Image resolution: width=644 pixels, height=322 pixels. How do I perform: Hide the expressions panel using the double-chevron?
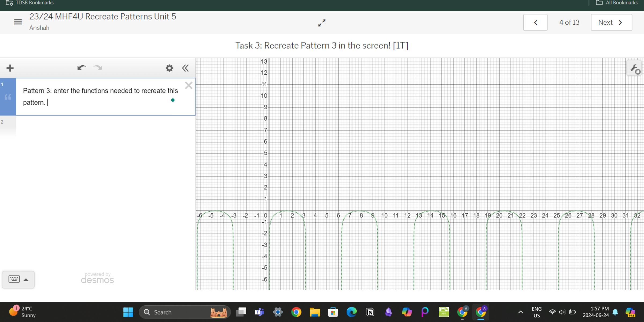coord(185,68)
